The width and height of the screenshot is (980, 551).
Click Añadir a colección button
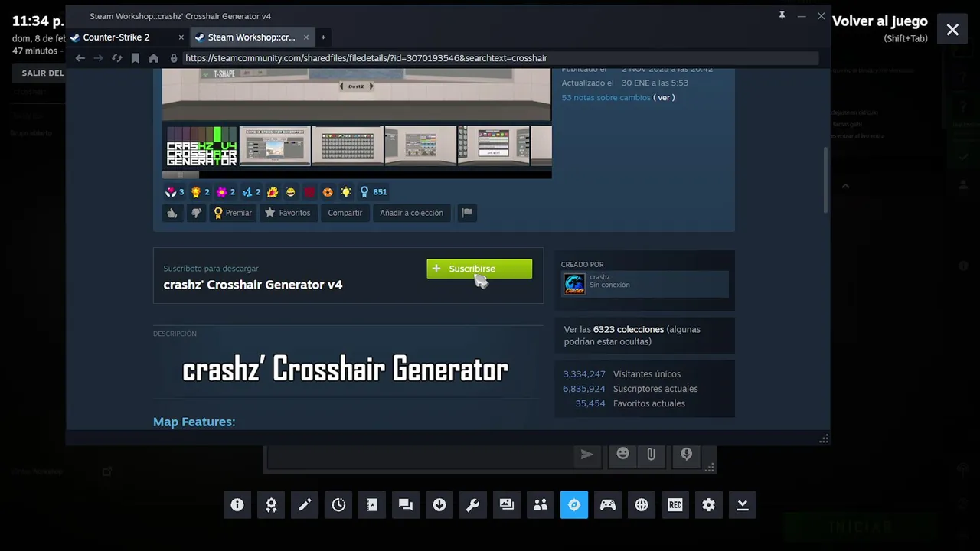pos(411,213)
